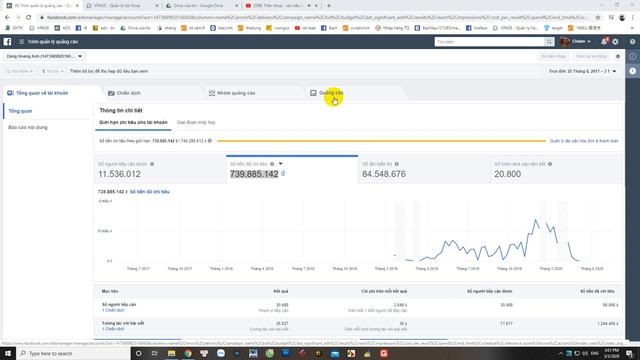Image resolution: width=640 pixels, height=360 pixels.
Task: Close the VPAGE browser tab
Action: tap(157, 6)
